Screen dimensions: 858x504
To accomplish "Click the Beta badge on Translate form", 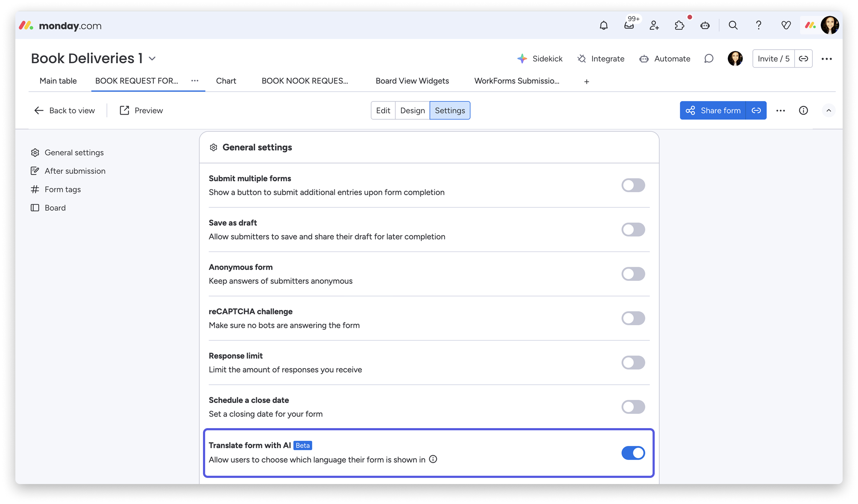I will tap(303, 445).
